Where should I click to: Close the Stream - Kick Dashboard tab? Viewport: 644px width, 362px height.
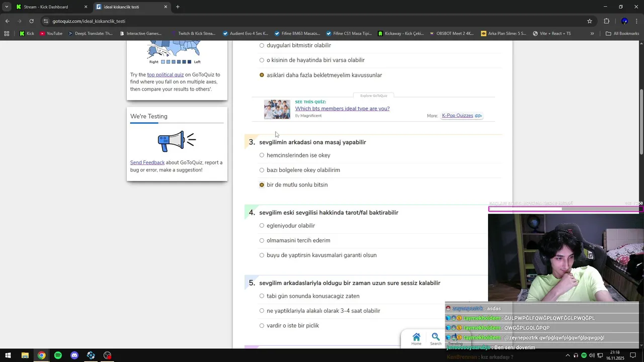click(86, 7)
